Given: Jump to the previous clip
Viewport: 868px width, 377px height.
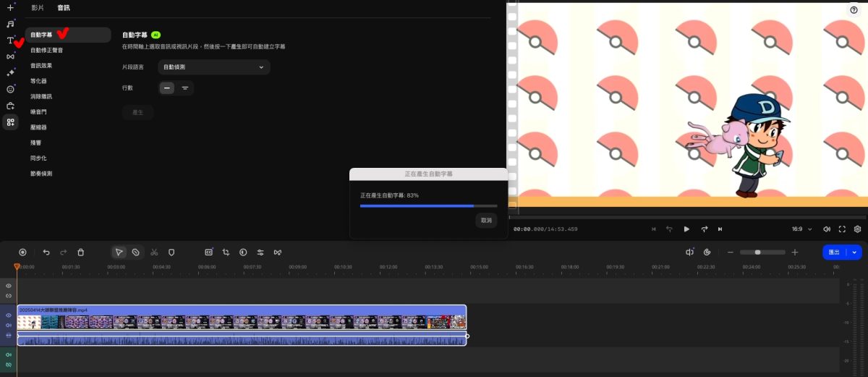Looking at the screenshot, I should click(x=654, y=229).
